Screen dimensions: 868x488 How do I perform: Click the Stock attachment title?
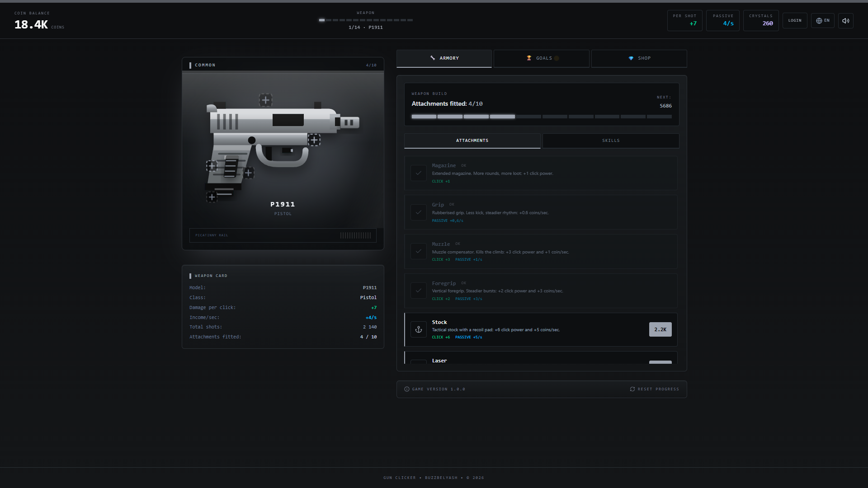(x=439, y=322)
